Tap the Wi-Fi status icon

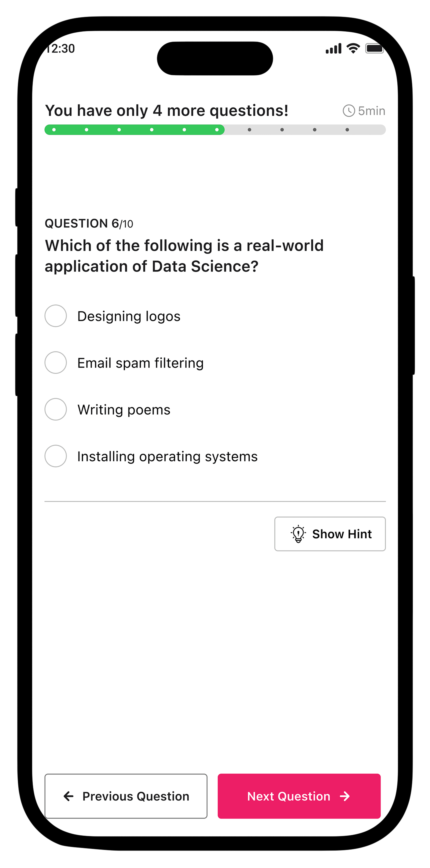(x=353, y=48)
